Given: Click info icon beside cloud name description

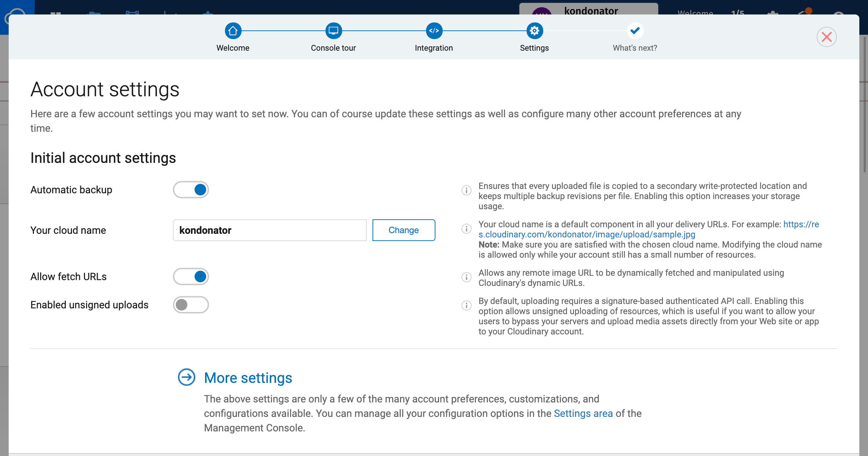Looking at the screenshot, I should 467,229.
